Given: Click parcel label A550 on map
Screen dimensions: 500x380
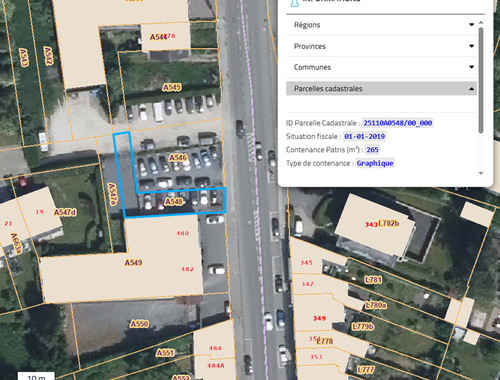Looking at the screenshot, I should tap(139, 324).
